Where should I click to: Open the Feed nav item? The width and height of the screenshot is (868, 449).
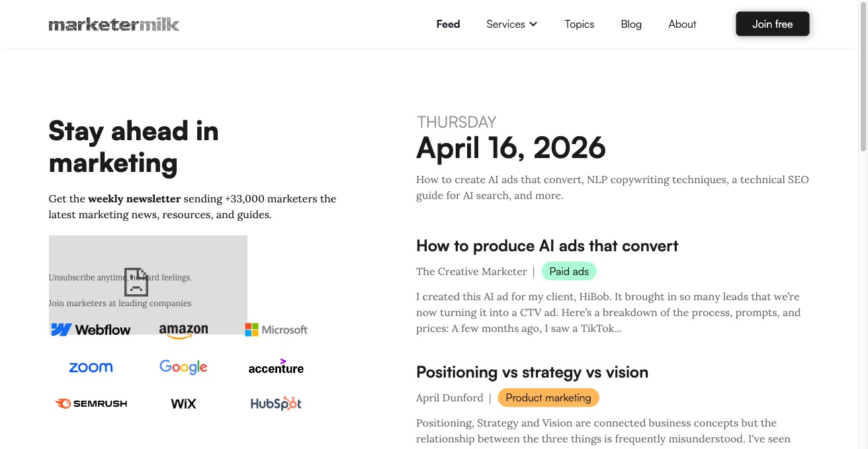pos(448,24)
